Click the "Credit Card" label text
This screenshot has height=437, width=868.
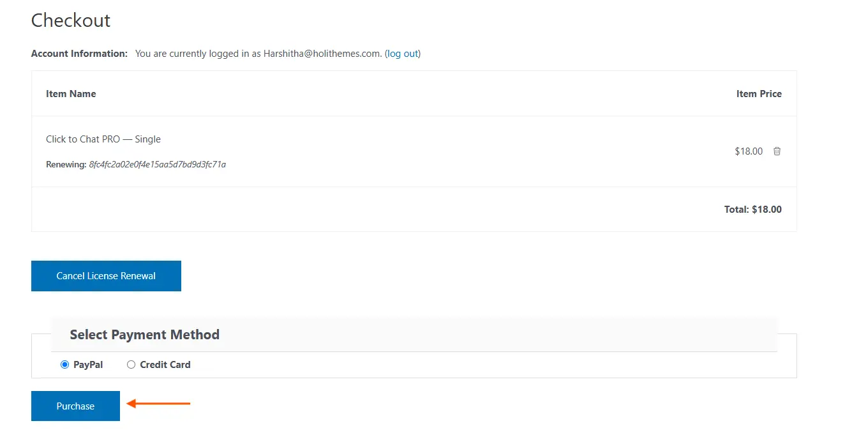point(165,365)
